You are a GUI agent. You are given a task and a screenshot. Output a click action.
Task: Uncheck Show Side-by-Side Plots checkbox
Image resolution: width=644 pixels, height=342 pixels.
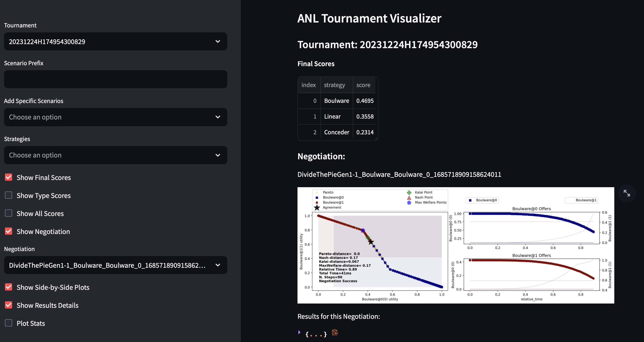click(x=9, y=287)
